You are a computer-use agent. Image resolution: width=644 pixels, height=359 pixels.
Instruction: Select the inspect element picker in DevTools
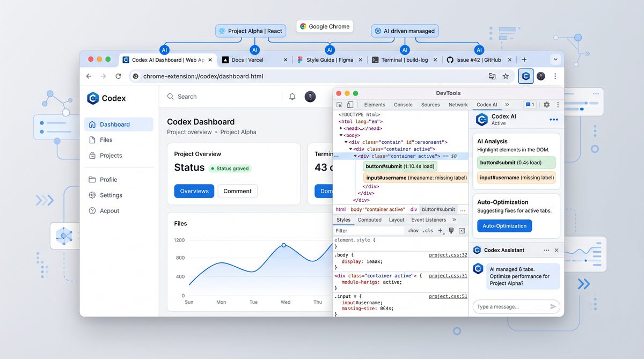tap(340, 105)
